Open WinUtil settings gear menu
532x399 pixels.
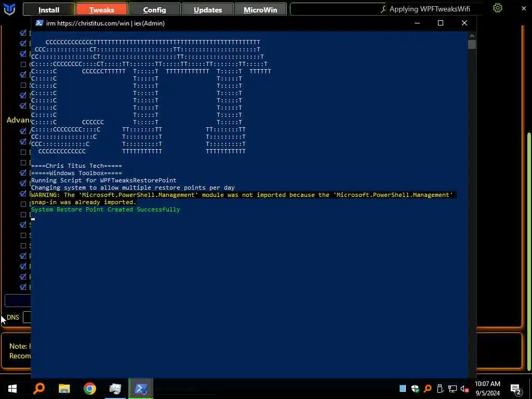[497, 8]
